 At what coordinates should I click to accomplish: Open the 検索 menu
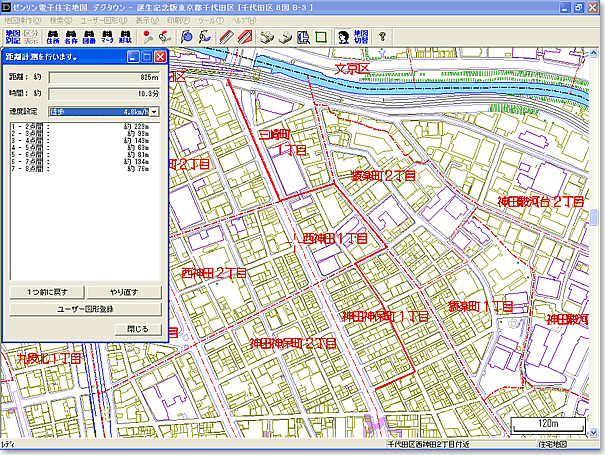point(61,20)
